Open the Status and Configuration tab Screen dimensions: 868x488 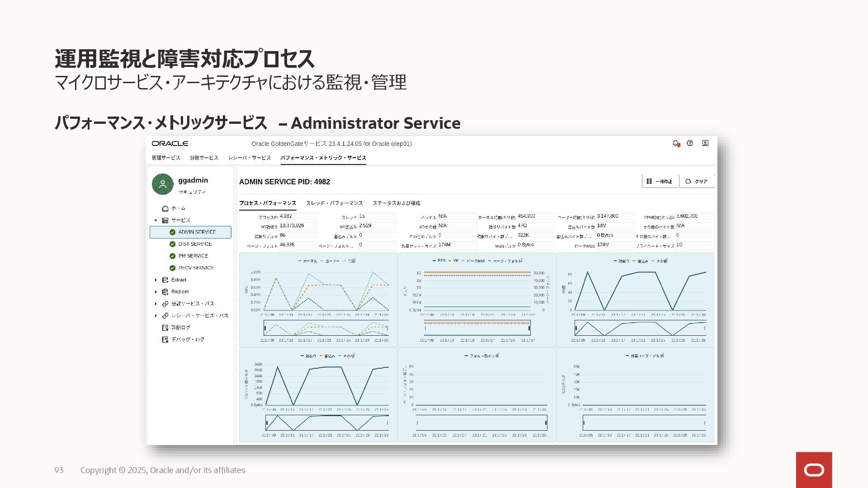click(x=396, y=203)
